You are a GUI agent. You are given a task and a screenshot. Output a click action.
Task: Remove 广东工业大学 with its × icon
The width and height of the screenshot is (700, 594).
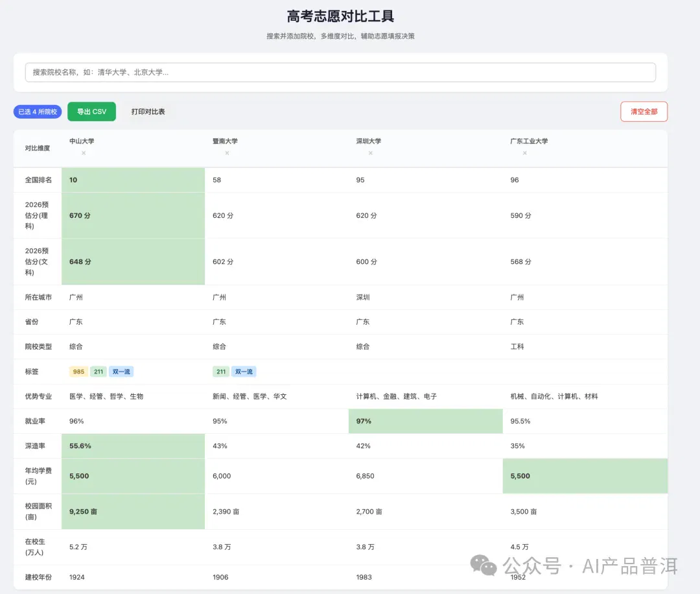(x=524, y=153)
